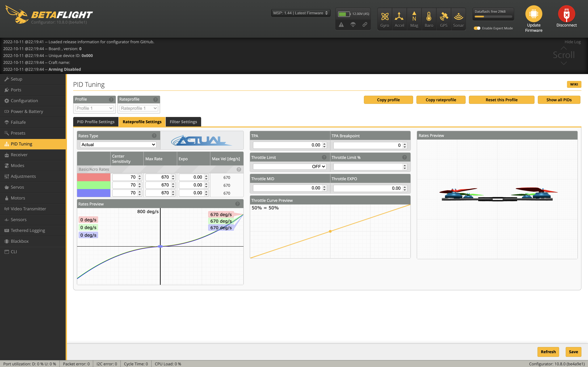Toggle the Enable Expert Mode switch
Image resolution: width=588 pixels, height=367 pixels.
pos(477,28)
